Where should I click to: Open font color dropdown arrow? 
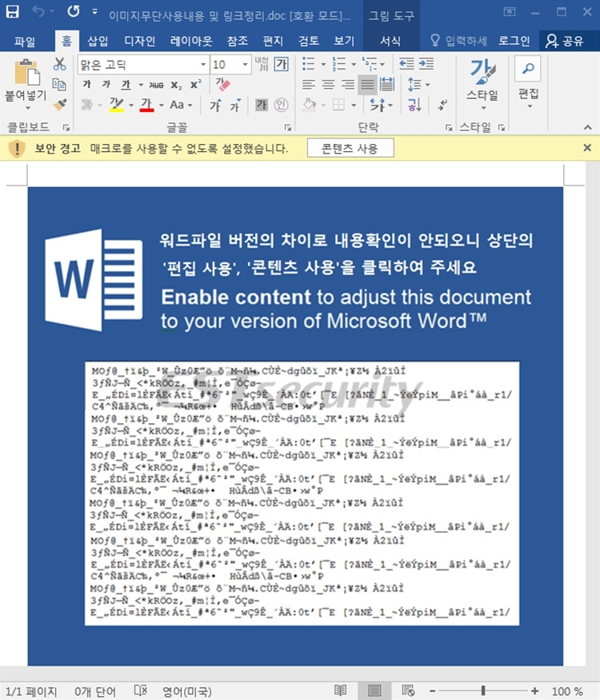162,106
